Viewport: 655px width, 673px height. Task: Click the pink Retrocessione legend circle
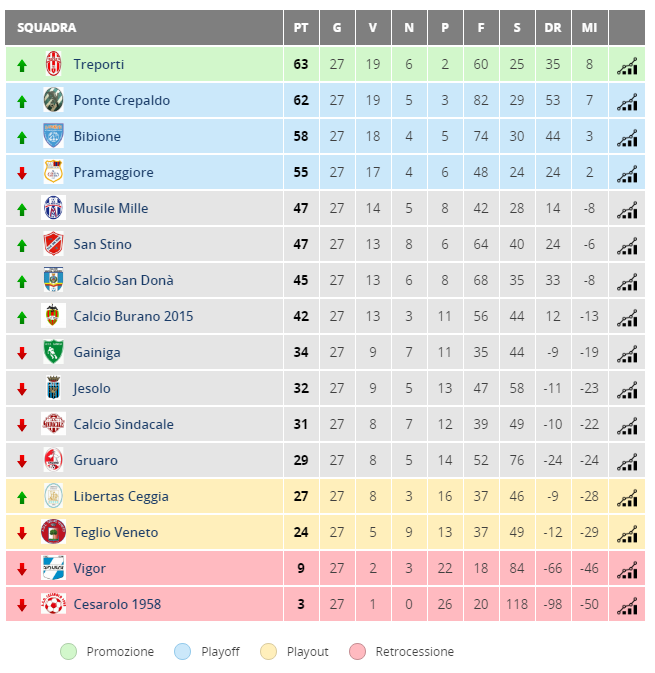pos(357,651)
